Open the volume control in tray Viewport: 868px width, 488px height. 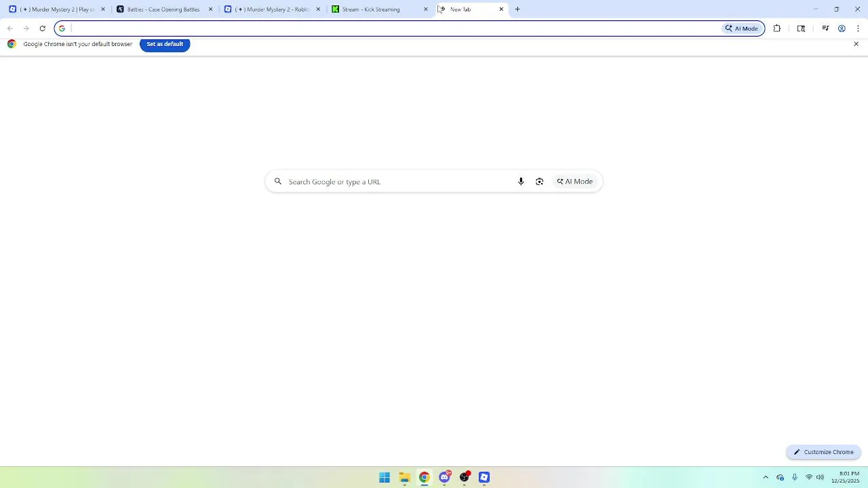coord(820,477)
